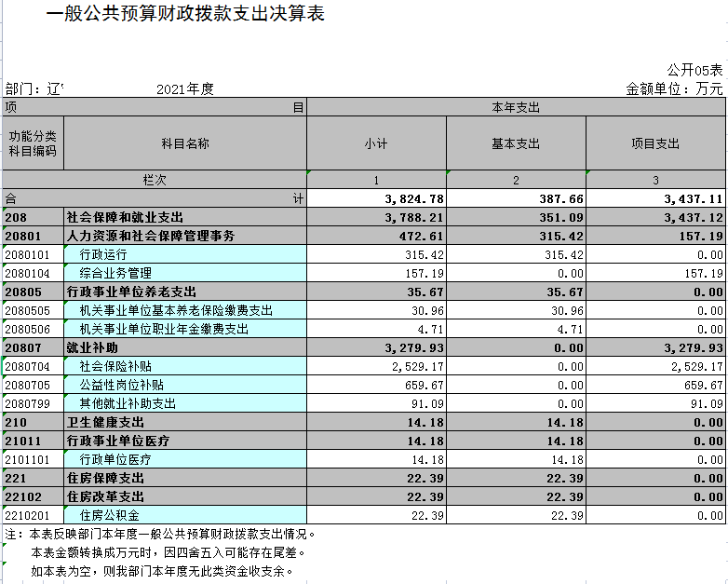This screenshot has width=728, height=584.
Task: Click code cell 20801
Action: [x=33, y=236]
